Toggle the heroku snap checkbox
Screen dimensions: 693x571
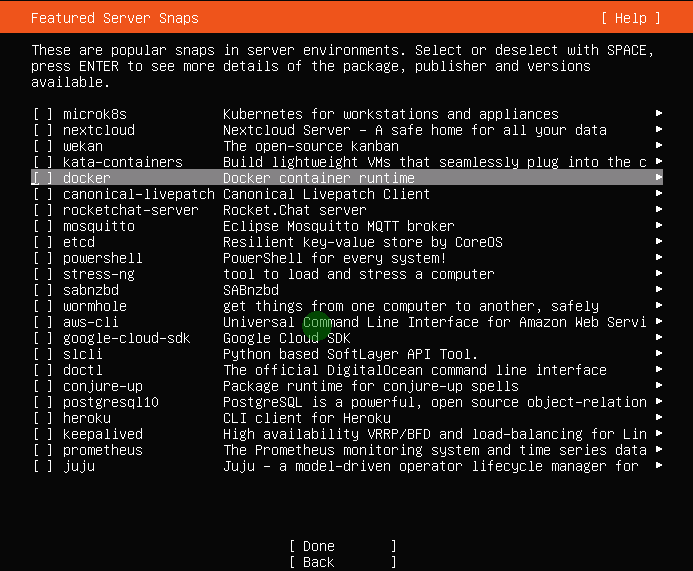(x=43, y=418)
